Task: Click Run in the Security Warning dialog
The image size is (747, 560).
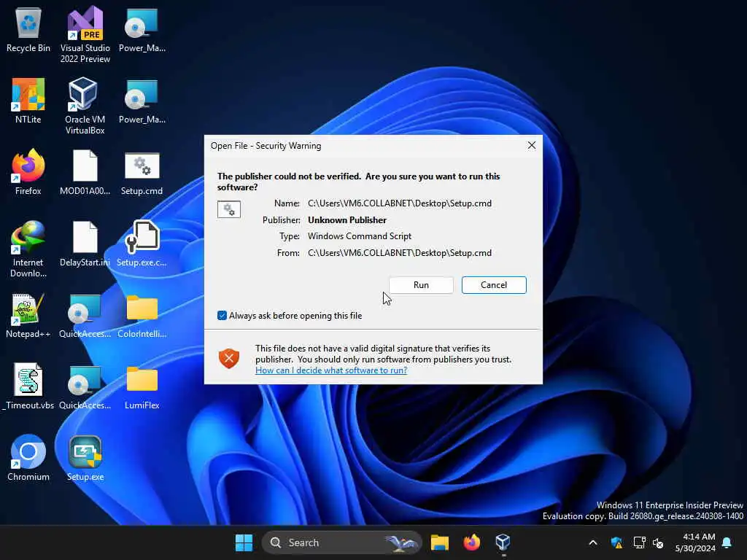Action: pyautogui.click(x=421, y=285)
